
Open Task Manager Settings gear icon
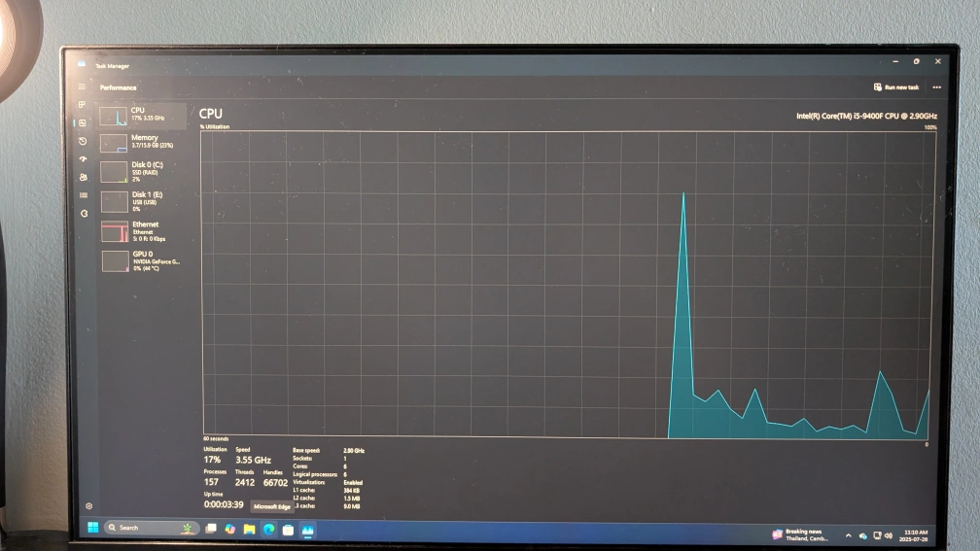pos(88,505)
